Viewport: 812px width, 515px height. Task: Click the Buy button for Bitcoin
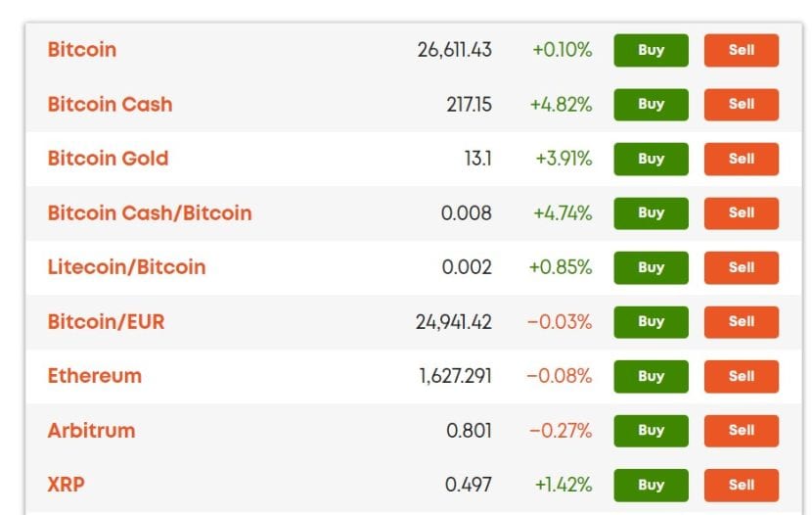(x=651, y=50)
